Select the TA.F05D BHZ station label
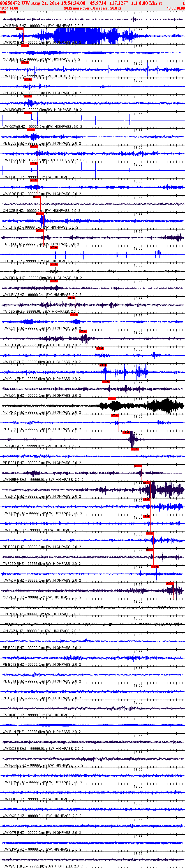 tap(42, 564)
